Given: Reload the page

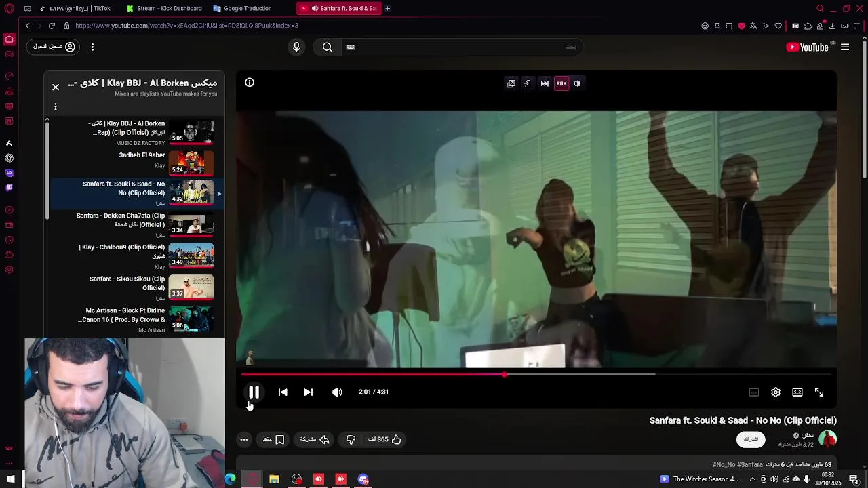Looking at the screenshot, I should tap(52, 26).
